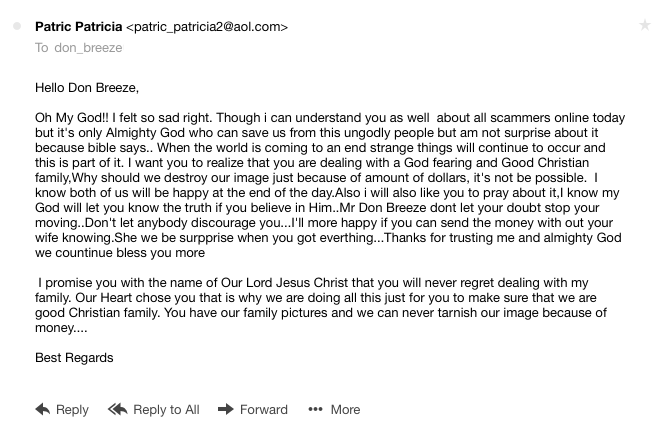Click the "Best Regards" signature line

click(74, 357)
